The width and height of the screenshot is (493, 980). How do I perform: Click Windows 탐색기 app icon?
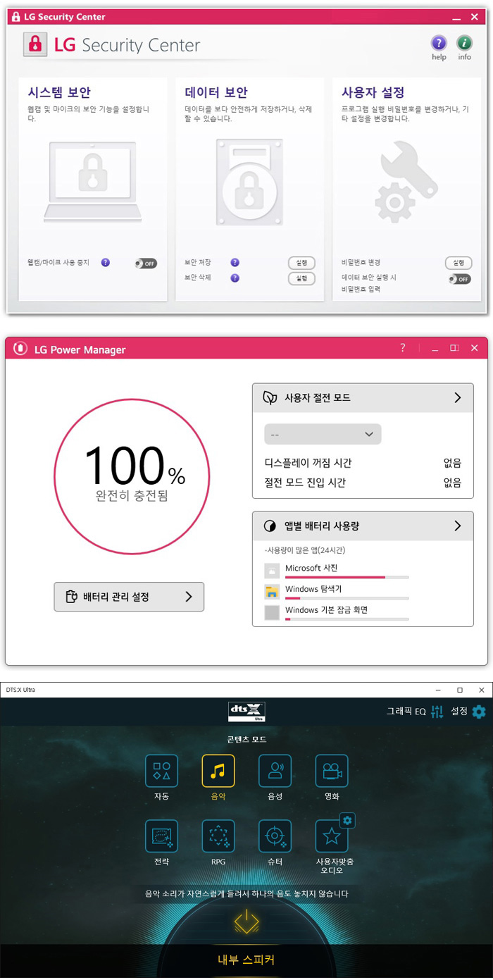[272, 592]
